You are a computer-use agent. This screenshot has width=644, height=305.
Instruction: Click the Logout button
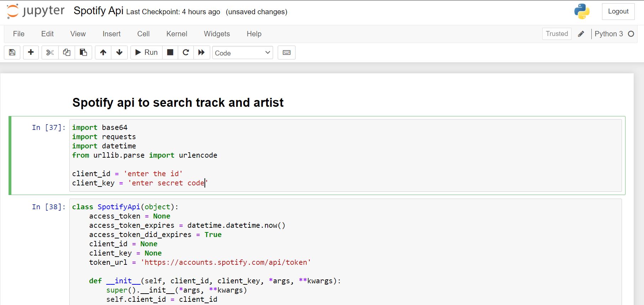coord(618,11)
